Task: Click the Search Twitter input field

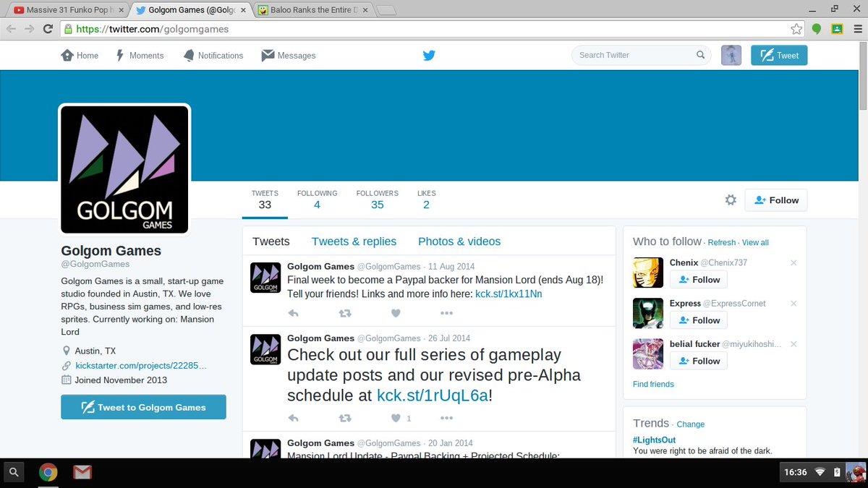Action: 642,55
